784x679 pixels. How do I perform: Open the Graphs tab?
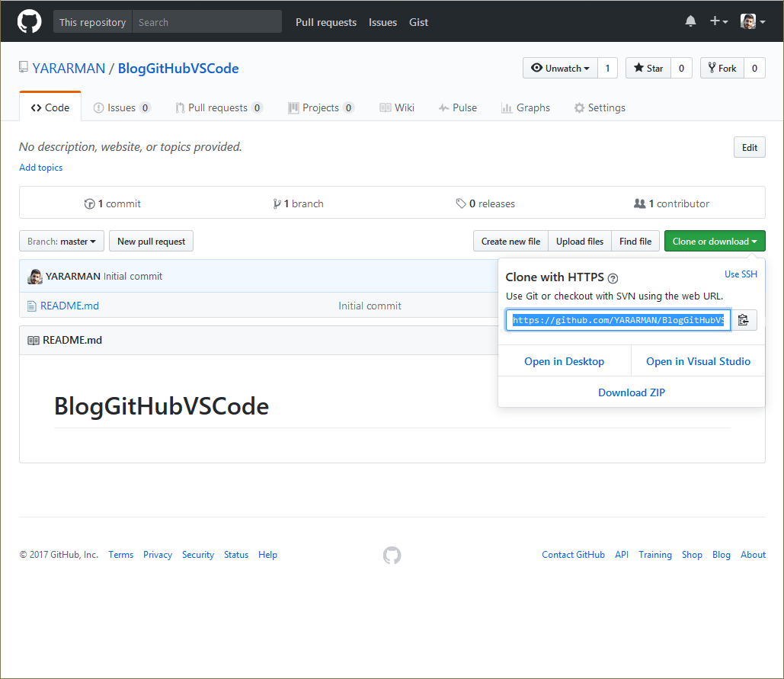click(x=526, y=107)
